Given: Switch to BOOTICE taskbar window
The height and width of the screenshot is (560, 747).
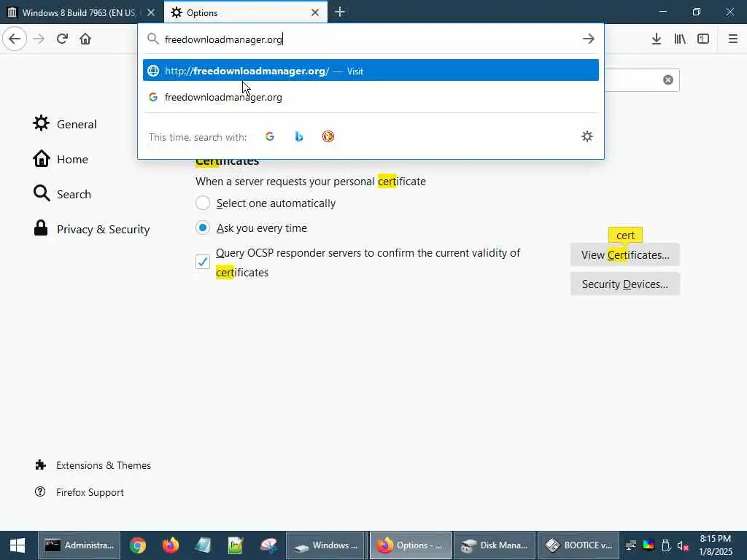Looking at the screenshot, I should [x=578, y=545].
